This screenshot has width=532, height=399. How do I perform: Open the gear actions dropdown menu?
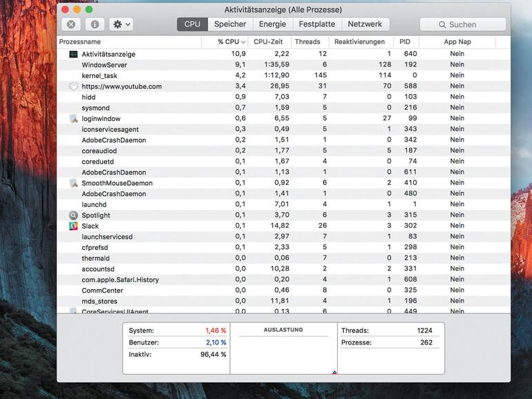pos(121,24)
